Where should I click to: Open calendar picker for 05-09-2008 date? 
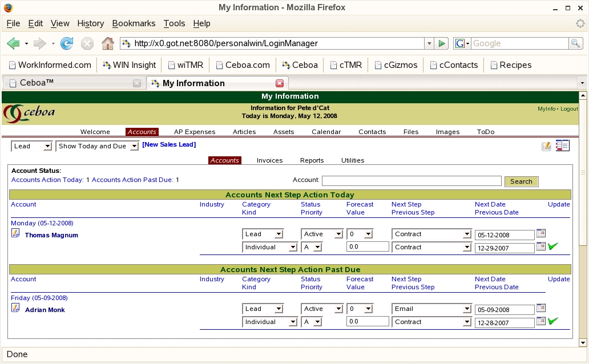pyautogui.click(x=541, y=308)
